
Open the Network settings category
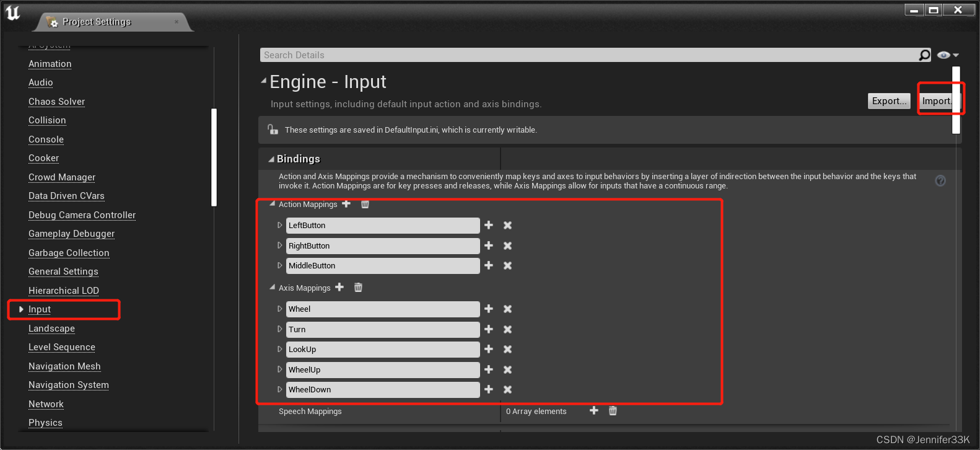[46, 404]
